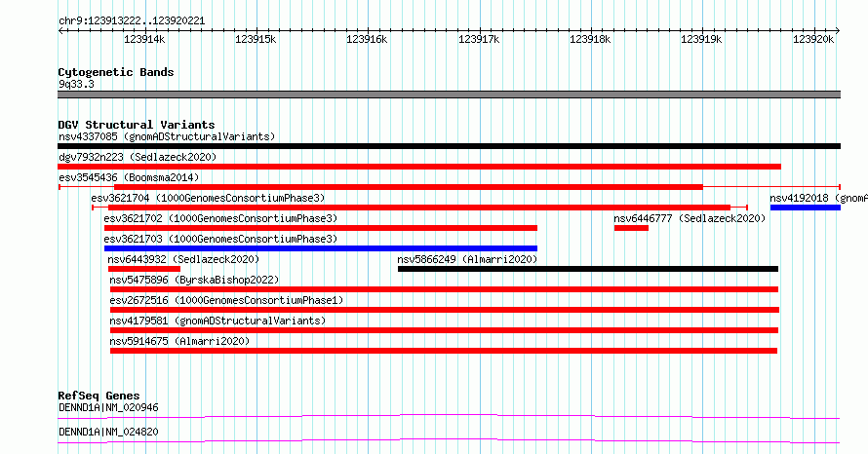Open the DENND1A|NM_024820 gene label
Image resolution: width=868 pixels, height=454 pixels.
(108, 432)
